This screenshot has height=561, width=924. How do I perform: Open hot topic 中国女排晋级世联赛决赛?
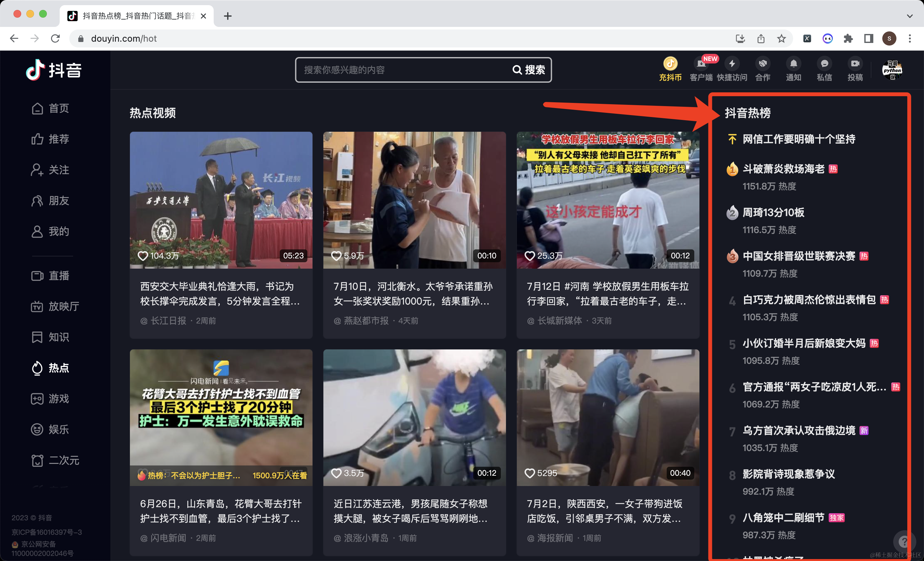pos(799,256)
